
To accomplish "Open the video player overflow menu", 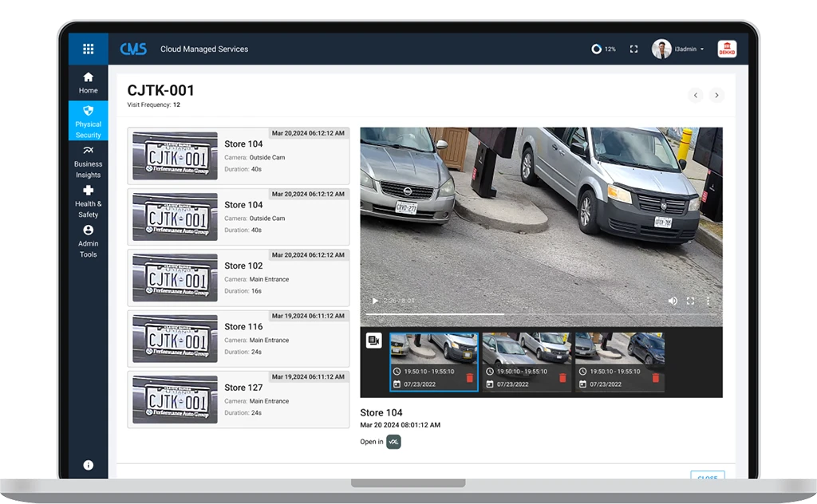I will click(708, 301).
